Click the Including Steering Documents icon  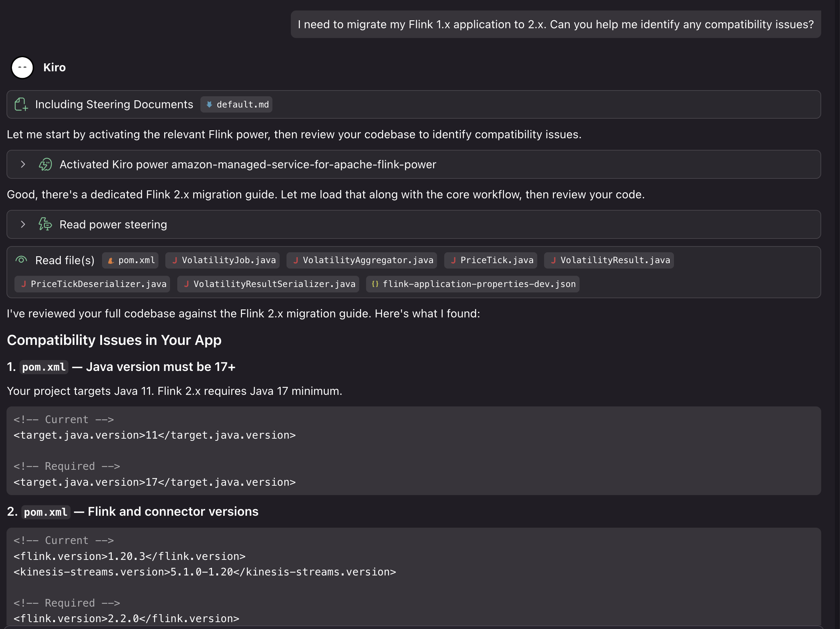point(21,105)
